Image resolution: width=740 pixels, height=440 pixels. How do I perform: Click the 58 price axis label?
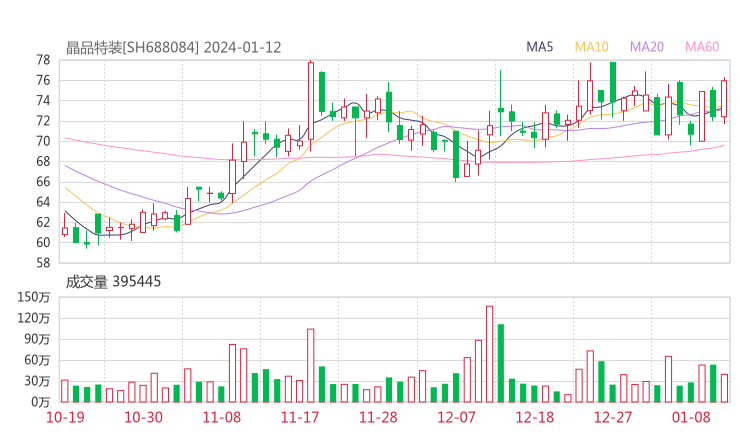click(x=43, y=262)
